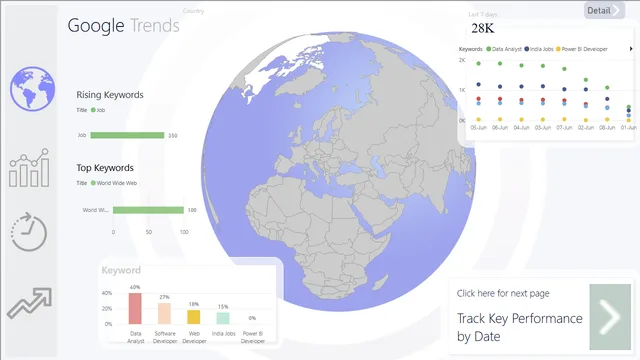Click the Rising Keywords heading

coord(110,95)
